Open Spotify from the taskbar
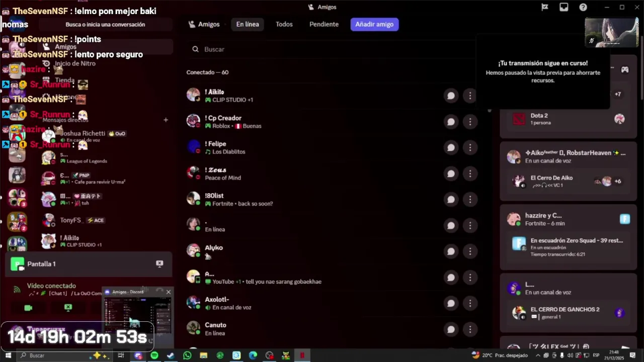This screenshot has width=644, height=362. click(154, 355)
